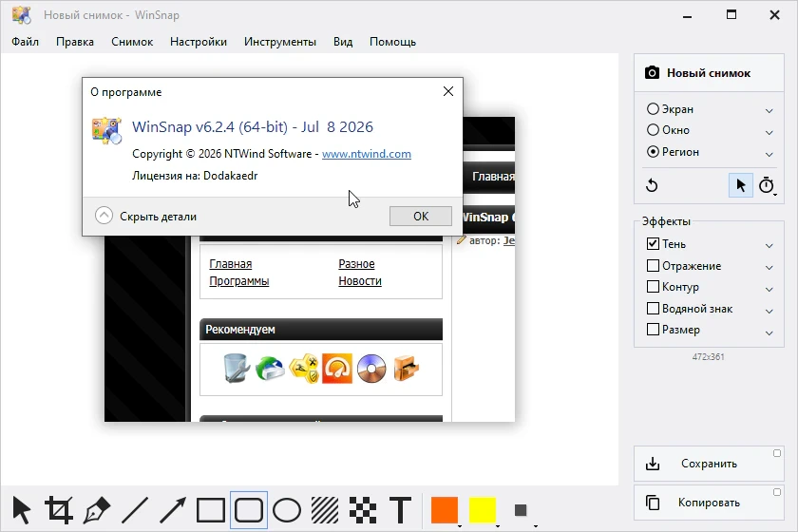Expand the Регион options chevron
The height and width of the screenshot is (532, 798).
(x=769, y=154)
